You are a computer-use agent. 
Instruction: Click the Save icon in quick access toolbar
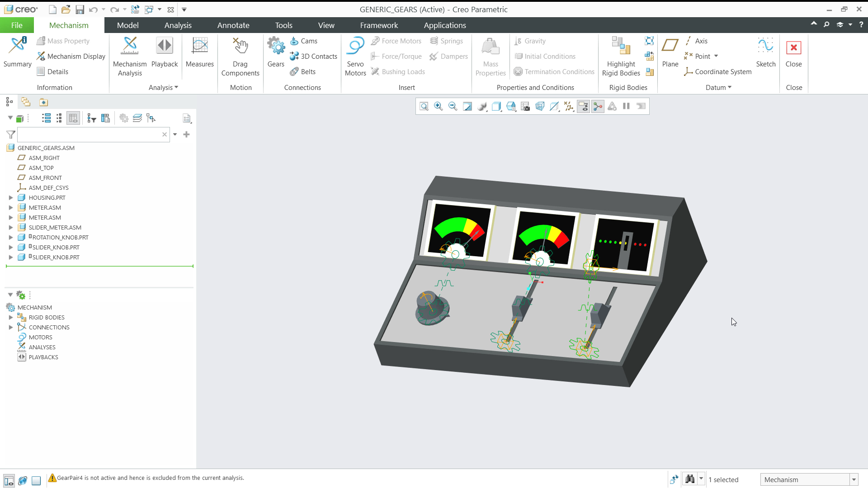click(x=80, y=9)
